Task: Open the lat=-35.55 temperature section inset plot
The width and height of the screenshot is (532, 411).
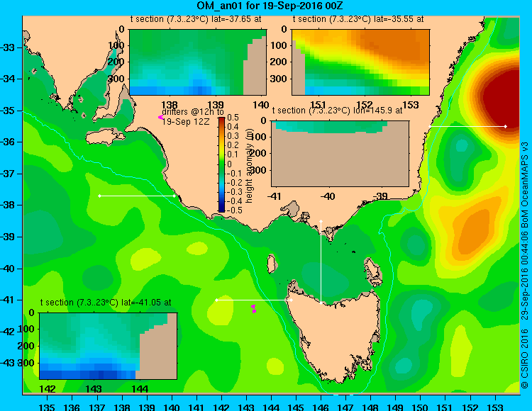Action: pyautogui.click(x=360, y=62)
